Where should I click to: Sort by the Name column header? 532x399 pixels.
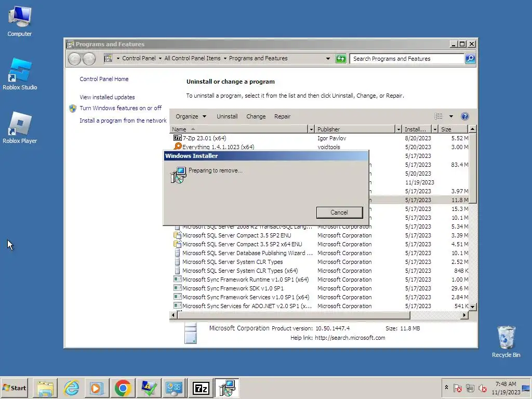click(238, 129)
